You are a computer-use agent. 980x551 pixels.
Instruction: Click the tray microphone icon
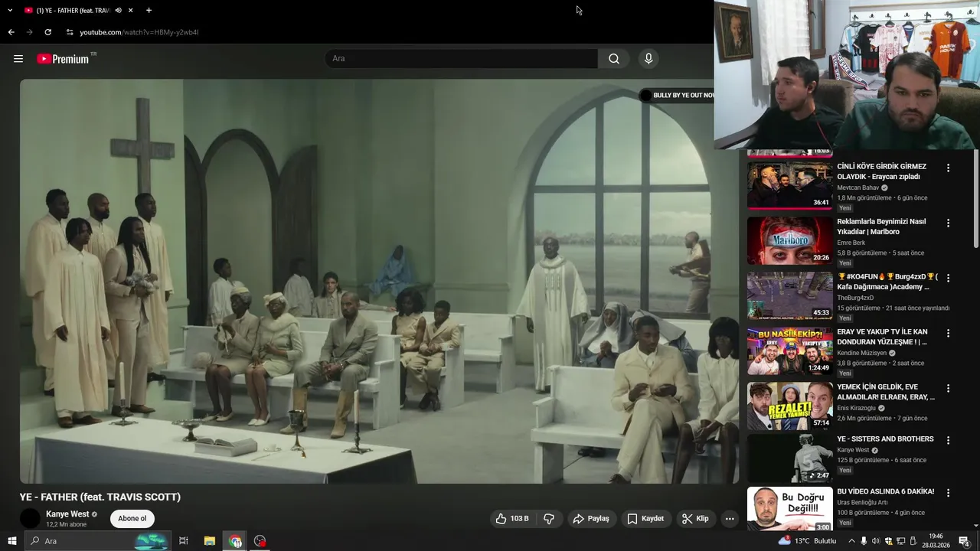[864, 541]
